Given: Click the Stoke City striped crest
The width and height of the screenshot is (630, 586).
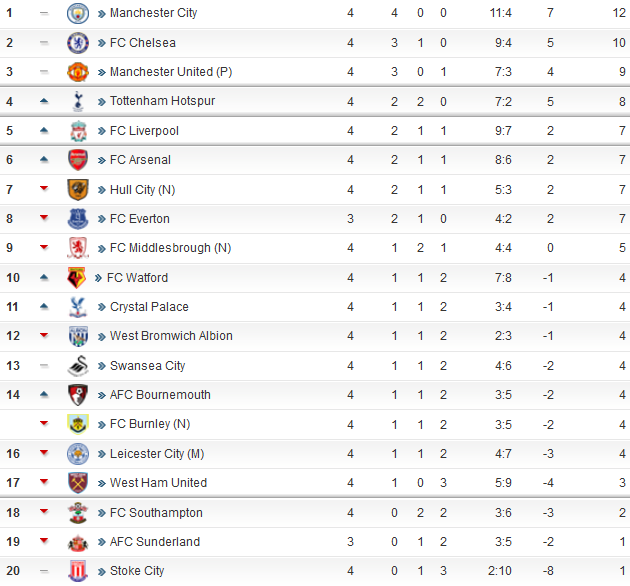Looking at the screenshot, I should (x=78, y=571).
